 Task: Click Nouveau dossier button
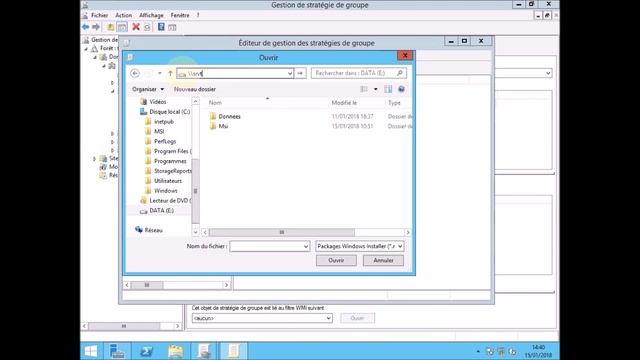pyautogui.click(x=195, y=89)
